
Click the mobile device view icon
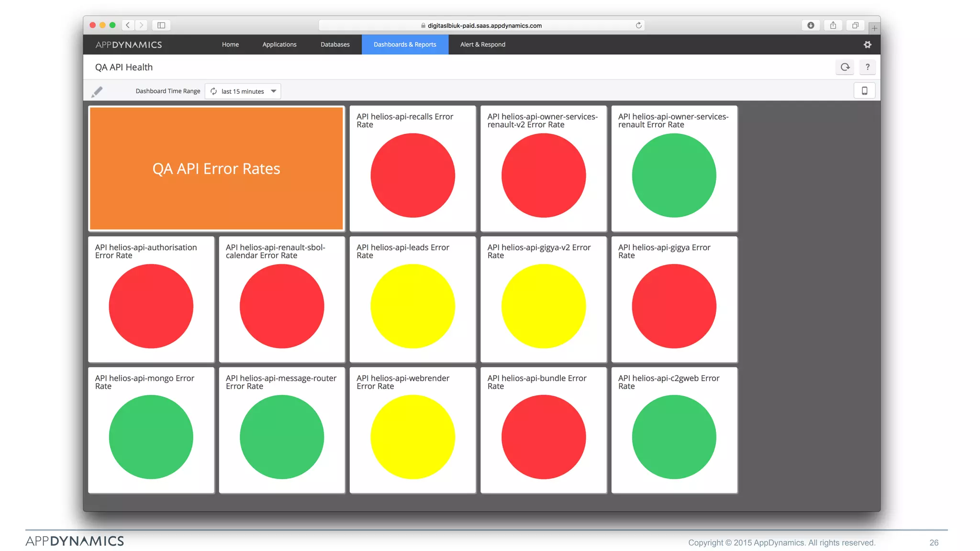point(864,91)
